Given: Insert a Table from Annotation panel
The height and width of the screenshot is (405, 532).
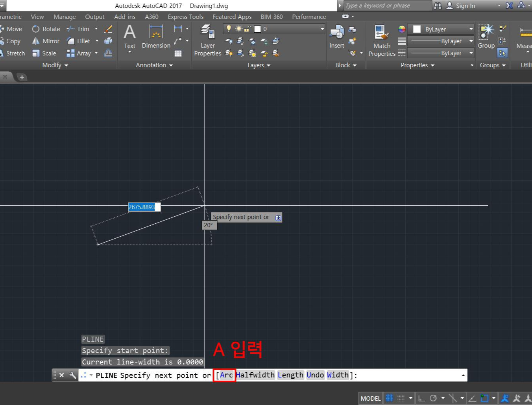Looking at the screenshot, I should tap(178, 53).
